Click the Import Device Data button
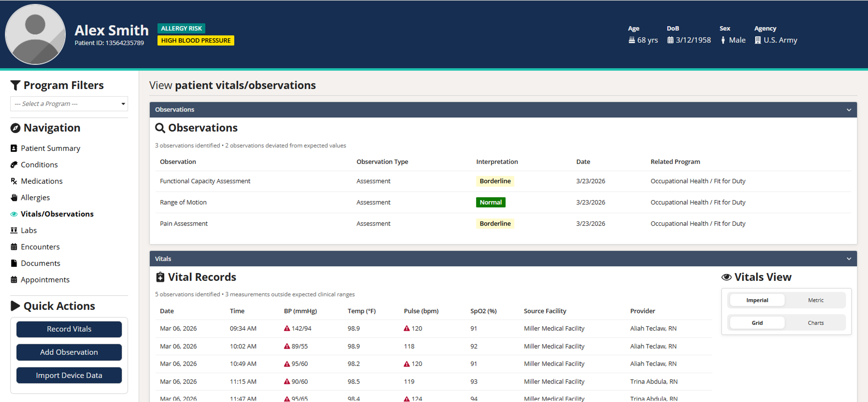This screenshot has width=868, height=402. pyautogui.click(x=69, y=376)
